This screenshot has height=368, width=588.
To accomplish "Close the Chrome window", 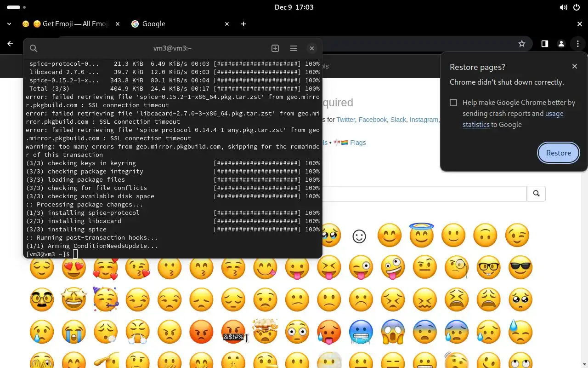I will coord(580,24).
